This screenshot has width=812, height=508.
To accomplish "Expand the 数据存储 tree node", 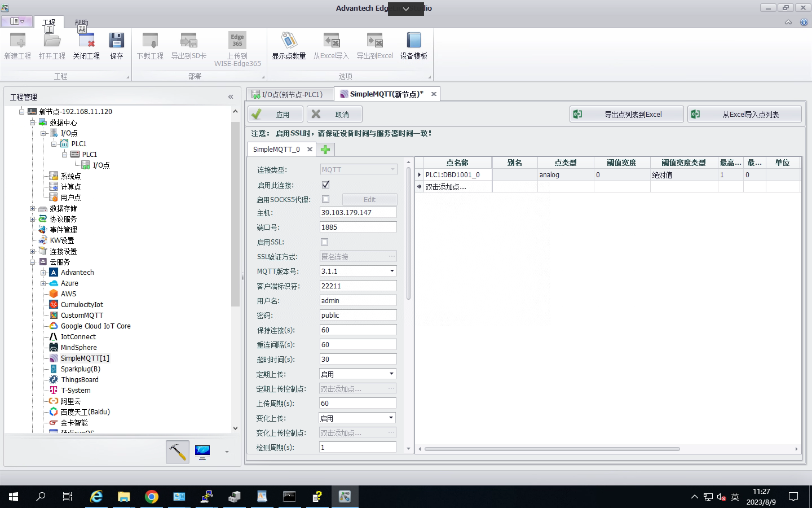I will pos(32,208).
